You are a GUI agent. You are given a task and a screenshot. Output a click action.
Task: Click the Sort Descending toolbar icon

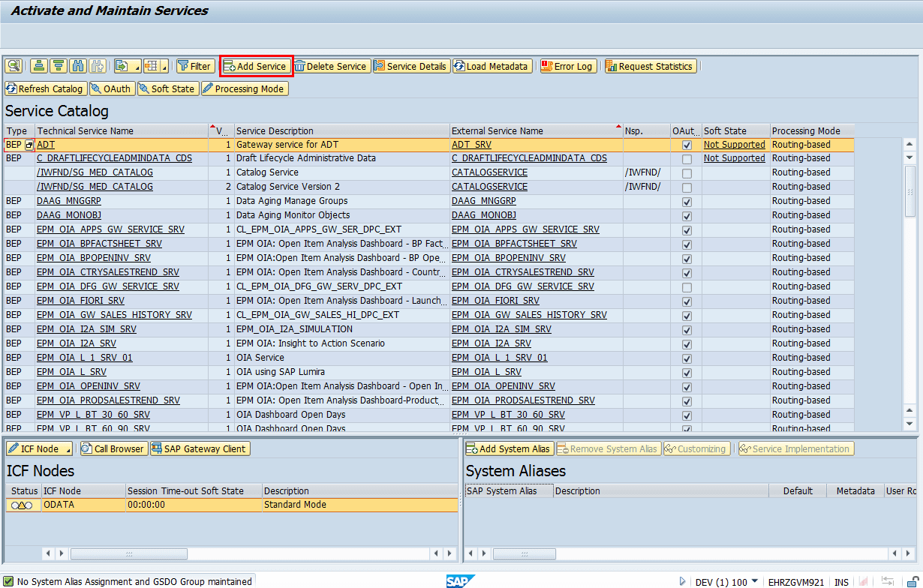59,66
